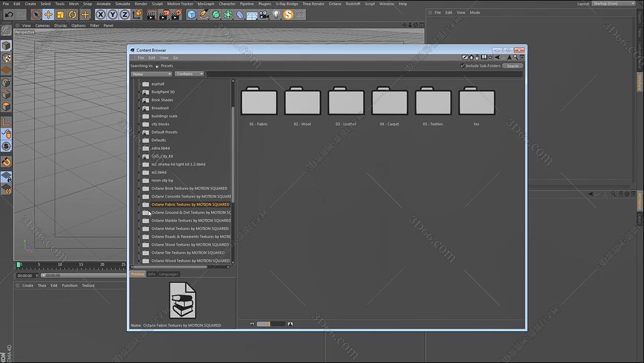The image size is (644, 363).
Task: Activate the Scale tool
Action: pyautogui.click(x=60, y=15)
